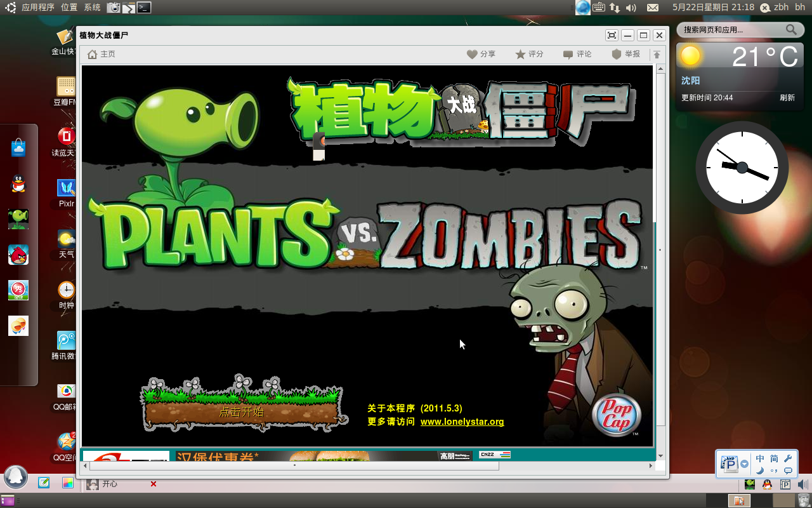Image resolution: width=812 pixels, height=508 pixels.
Task: Open the chat bubbles icon at the dock bottom
Action: 18,326
